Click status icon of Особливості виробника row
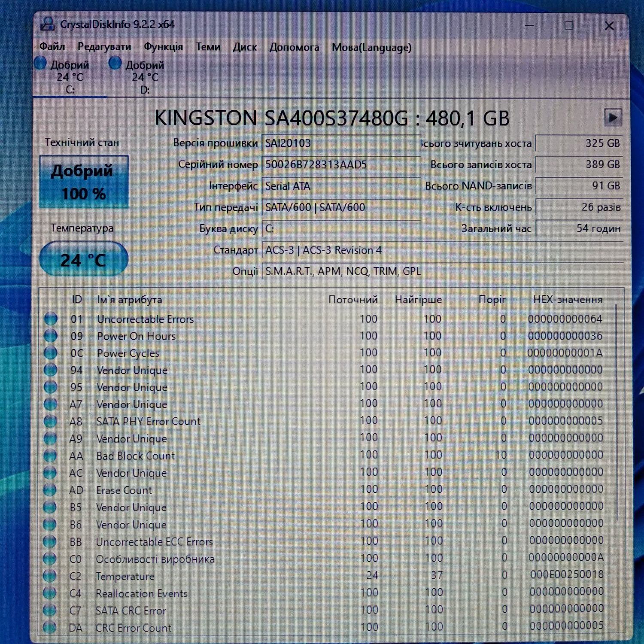 pos(50,558)
